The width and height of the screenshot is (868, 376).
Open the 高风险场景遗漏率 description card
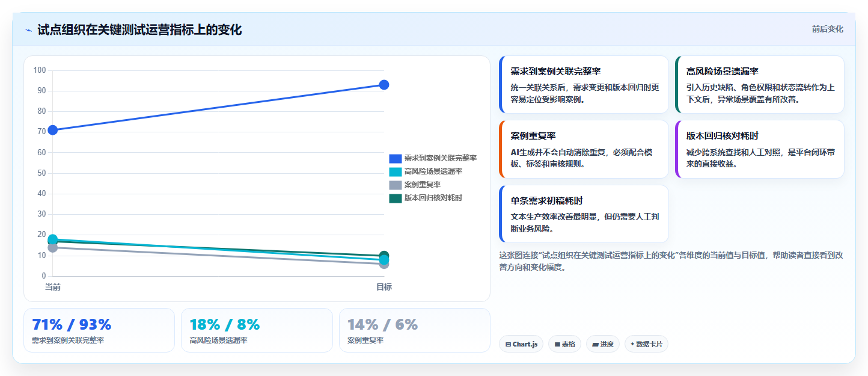pos(760,85)
